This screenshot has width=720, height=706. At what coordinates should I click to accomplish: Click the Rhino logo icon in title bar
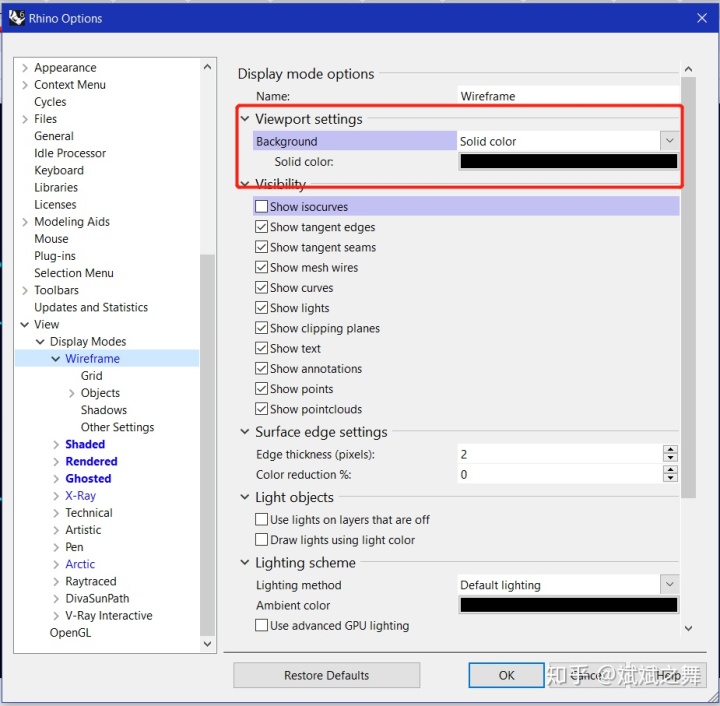pos(17,18)
